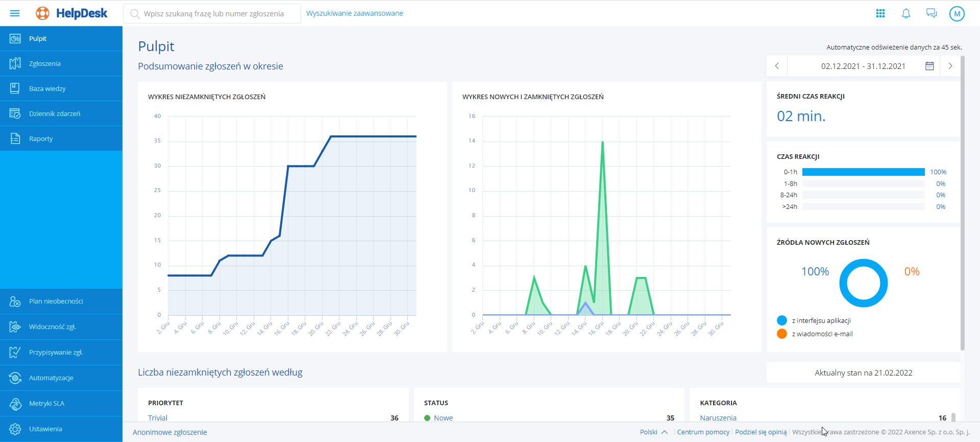Go to next date period arrow
This screenshot has width=980, height=442.
coord(950,66)
